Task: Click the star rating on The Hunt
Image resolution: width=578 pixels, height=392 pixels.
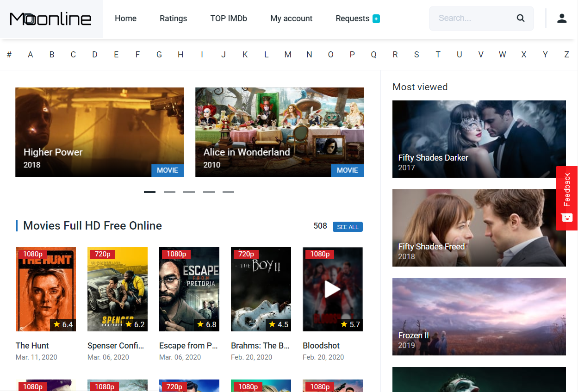Action: tap(63, 324)
